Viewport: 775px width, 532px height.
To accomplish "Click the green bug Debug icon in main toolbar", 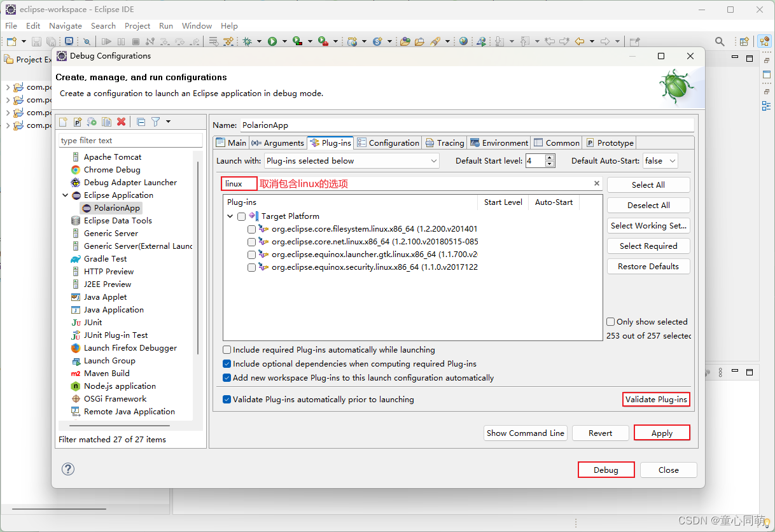I will tap(247, 41).
